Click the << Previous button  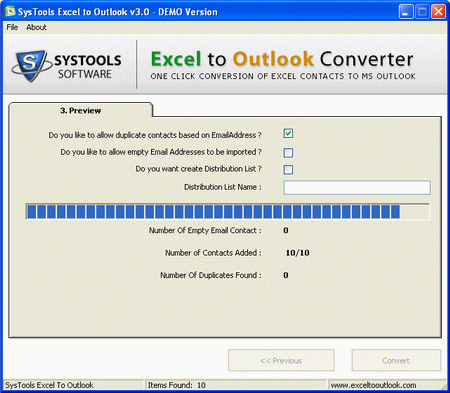281,360
